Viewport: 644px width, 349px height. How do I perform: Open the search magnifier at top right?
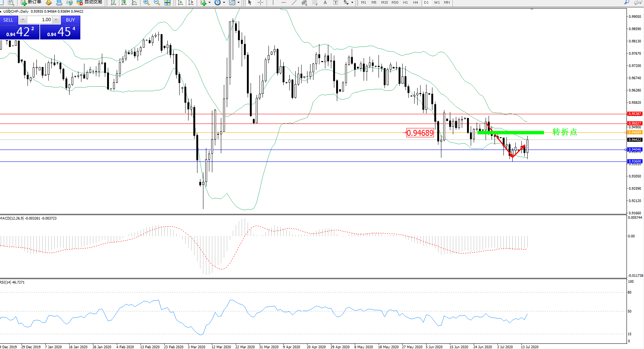(627, 2)
